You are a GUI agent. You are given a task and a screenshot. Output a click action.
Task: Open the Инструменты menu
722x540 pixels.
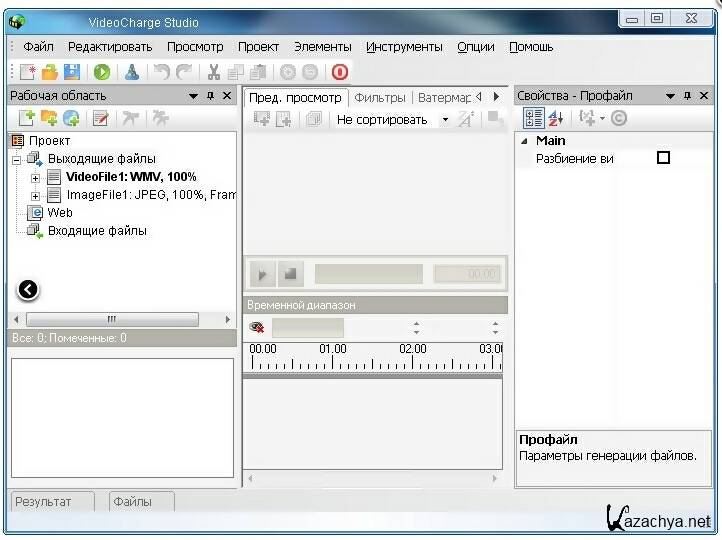(403, 47)
